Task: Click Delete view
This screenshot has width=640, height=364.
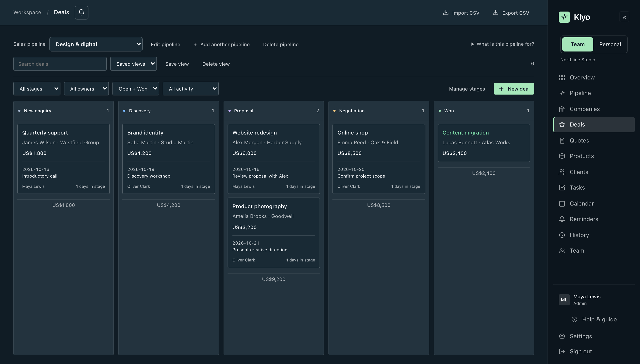Action: [216, 64]
